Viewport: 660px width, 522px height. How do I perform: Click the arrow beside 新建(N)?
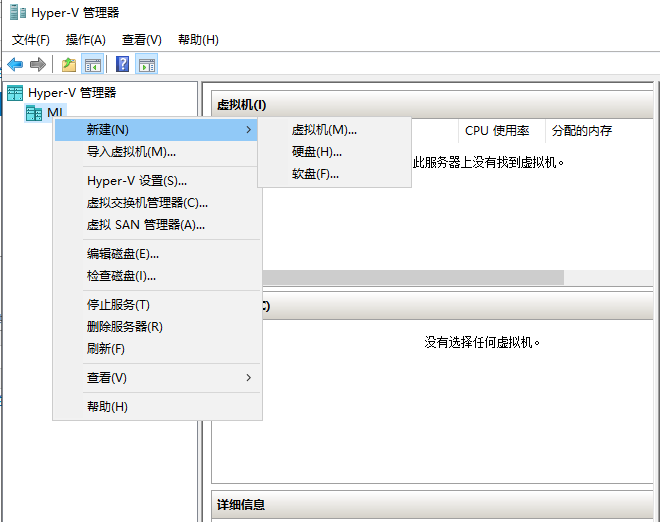coord(249,130)
